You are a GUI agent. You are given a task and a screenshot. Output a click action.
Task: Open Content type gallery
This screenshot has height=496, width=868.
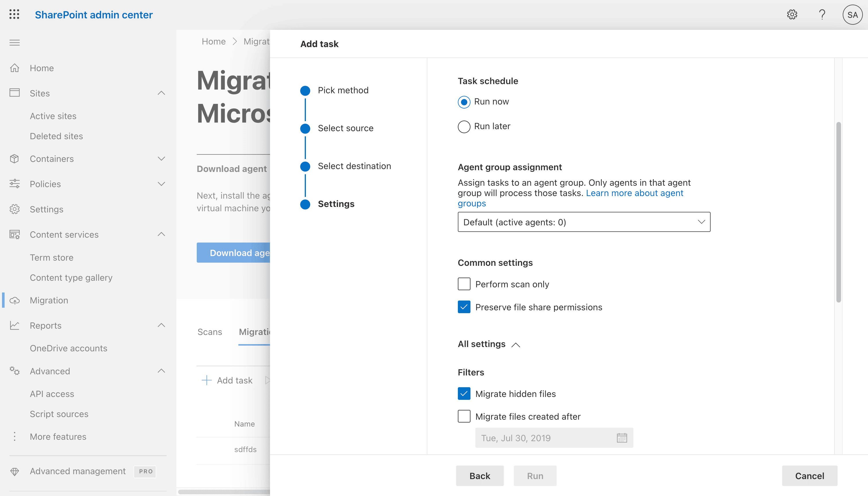tap(71, 278)
